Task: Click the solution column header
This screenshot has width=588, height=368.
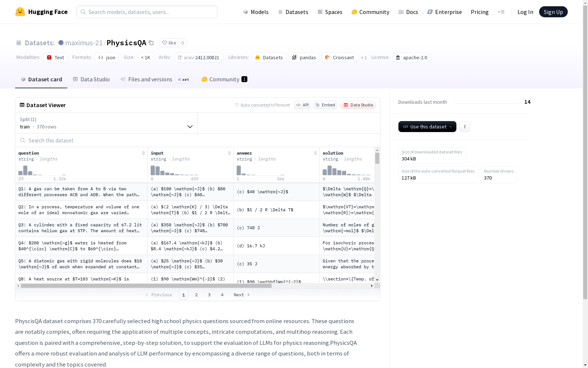Action: [347, 165]
